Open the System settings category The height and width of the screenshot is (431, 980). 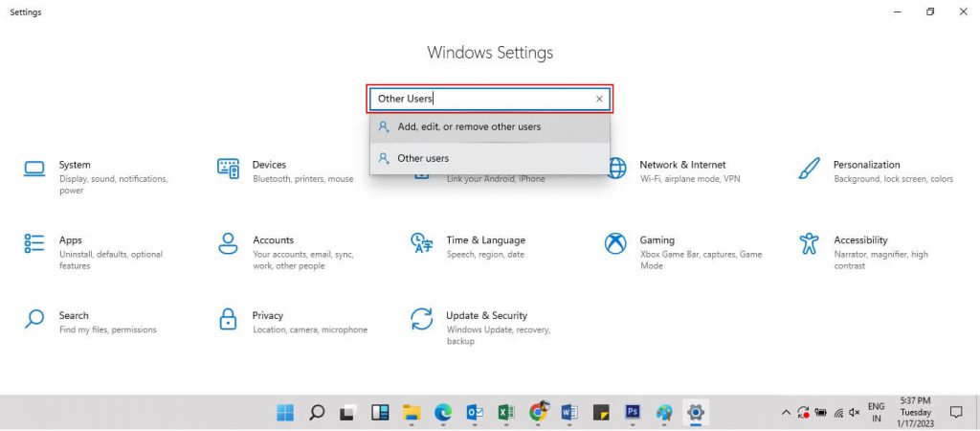click(96, 177)
